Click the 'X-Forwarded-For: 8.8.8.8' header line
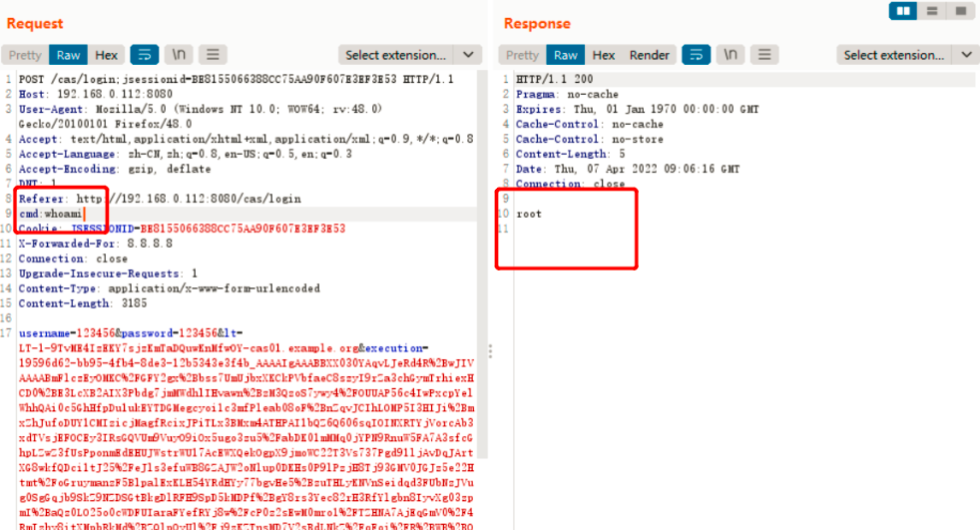 (96, 244)
